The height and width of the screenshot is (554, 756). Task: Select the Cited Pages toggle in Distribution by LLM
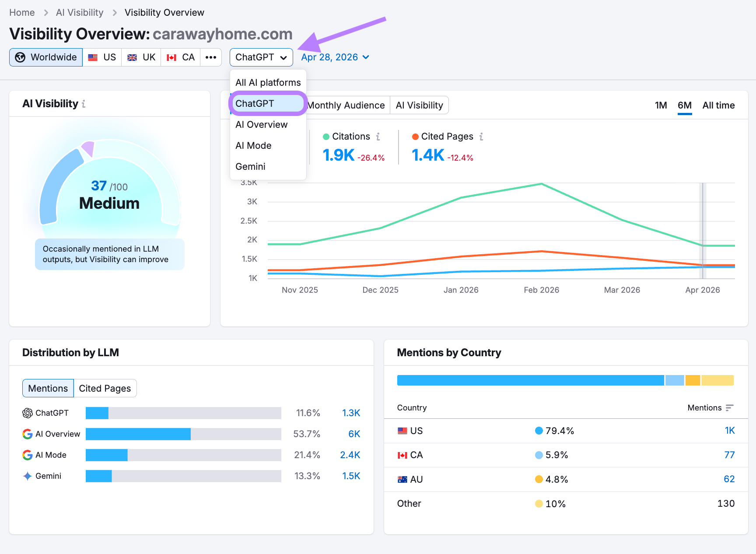point(105,389)
